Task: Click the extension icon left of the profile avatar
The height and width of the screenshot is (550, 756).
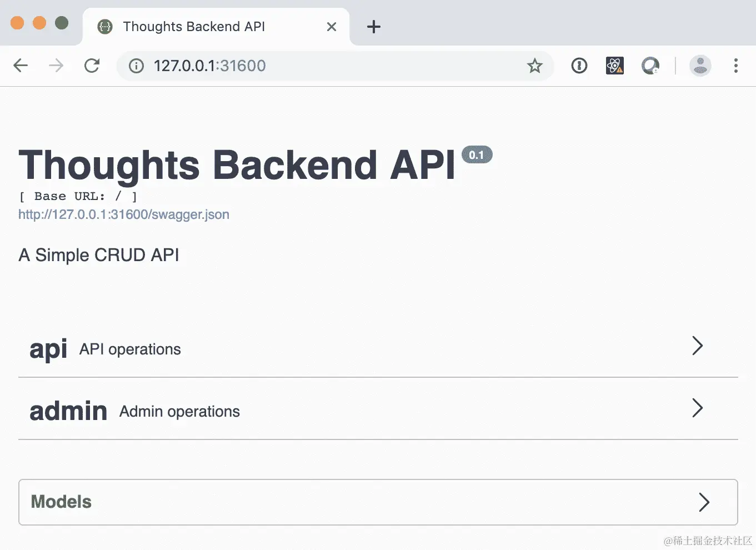Action: [x=650, y=66]
